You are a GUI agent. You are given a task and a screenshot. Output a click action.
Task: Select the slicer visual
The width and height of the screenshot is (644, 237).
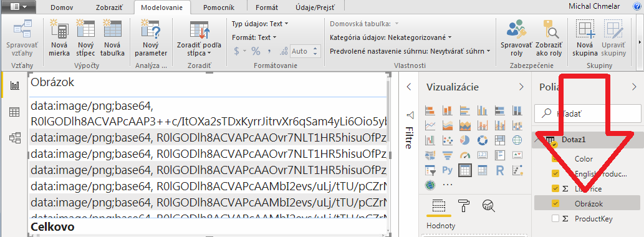point(430,170)
